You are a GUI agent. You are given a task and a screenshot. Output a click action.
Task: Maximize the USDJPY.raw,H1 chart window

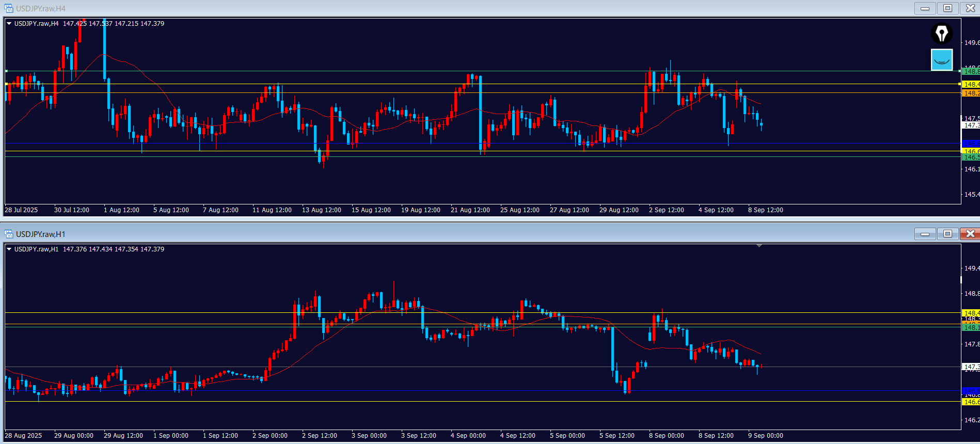click(x=947, y=234)
